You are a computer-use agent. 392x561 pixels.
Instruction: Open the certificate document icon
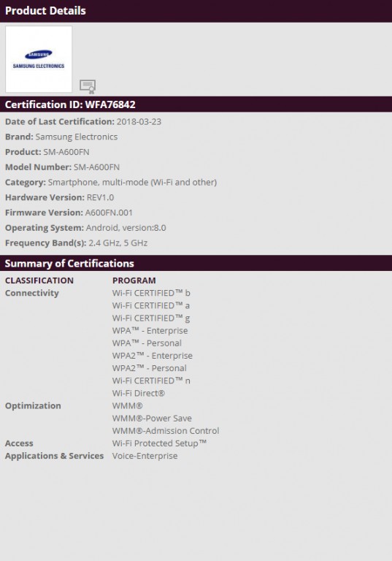pyautogui.click(x=88, y=87)
